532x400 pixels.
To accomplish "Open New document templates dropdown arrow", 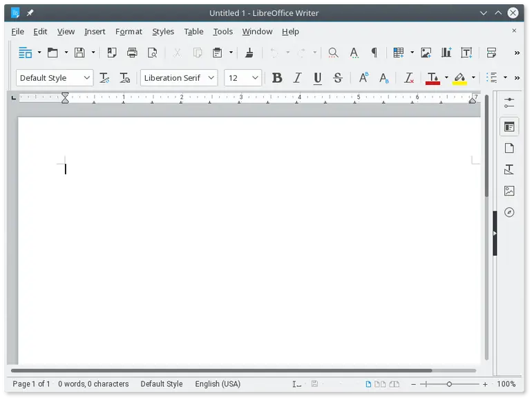I will pos(39,53).
